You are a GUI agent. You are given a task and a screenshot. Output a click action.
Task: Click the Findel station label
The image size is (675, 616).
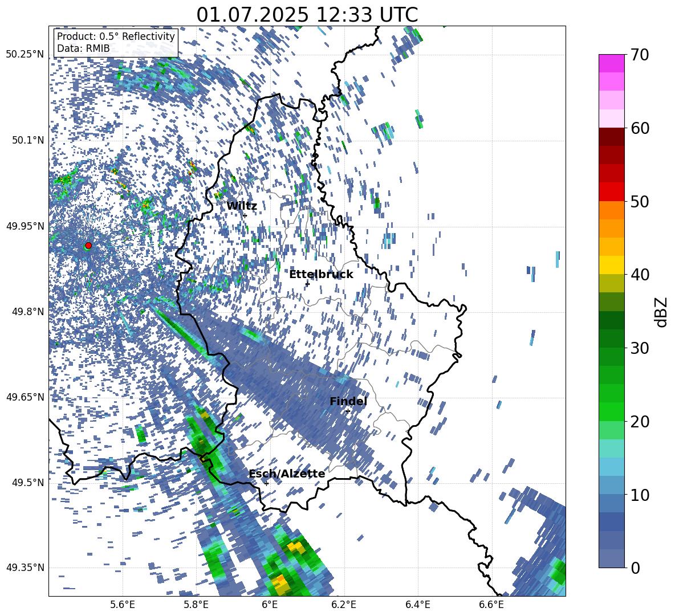point(348,401)
